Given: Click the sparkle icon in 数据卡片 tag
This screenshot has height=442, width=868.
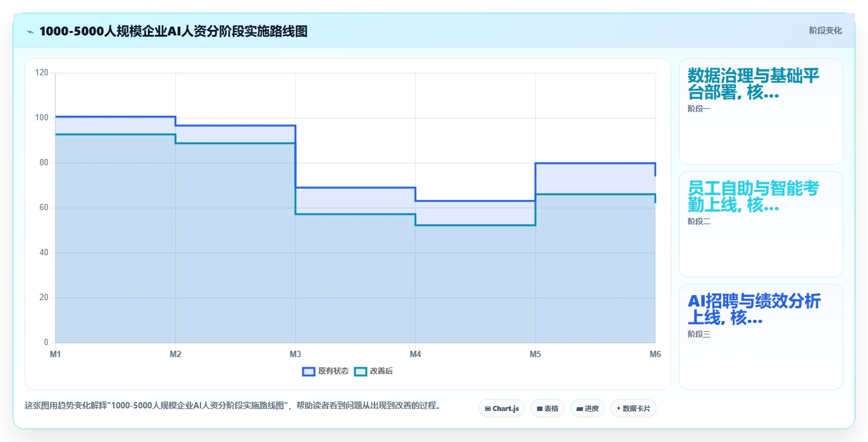Looking at the screenshot, I should (x=618, y=408).
